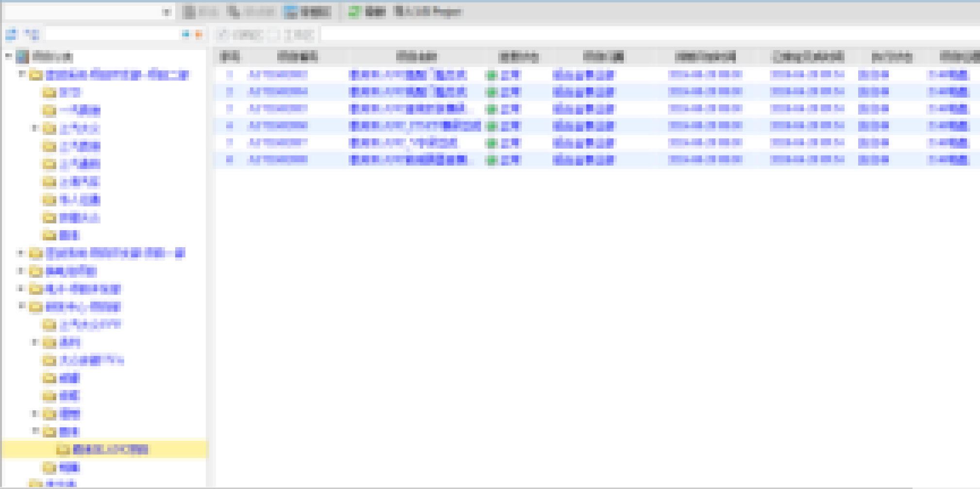Select the root node icon of the folder tree

(22, 57)
